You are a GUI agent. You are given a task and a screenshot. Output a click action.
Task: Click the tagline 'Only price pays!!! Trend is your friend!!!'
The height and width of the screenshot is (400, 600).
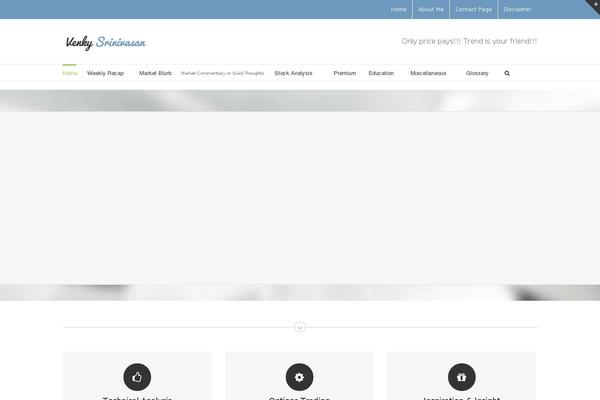[x=469, y=41]
